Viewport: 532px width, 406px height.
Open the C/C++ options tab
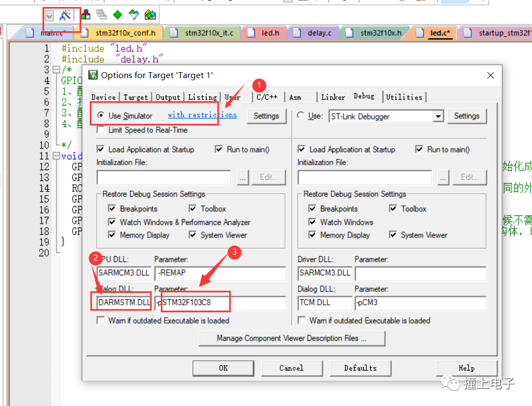[267, 97]
